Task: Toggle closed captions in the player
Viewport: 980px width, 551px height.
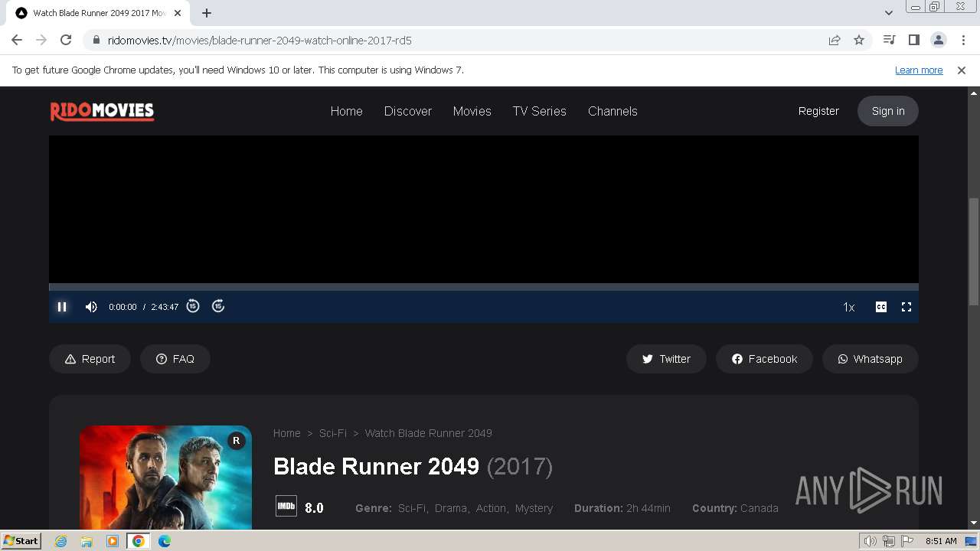Action: coord(881,307)
